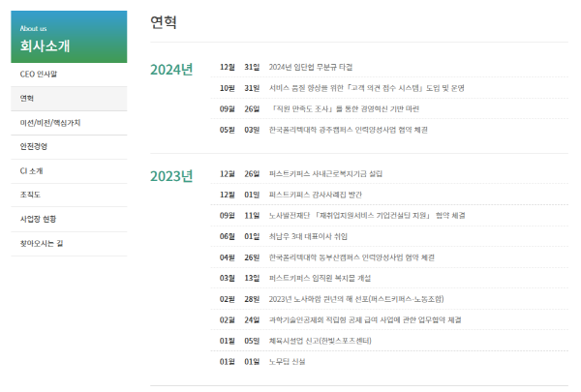Viewport: 581px width, 392px height.
Task: Click the 연혁 page heading
Action: 164,22
